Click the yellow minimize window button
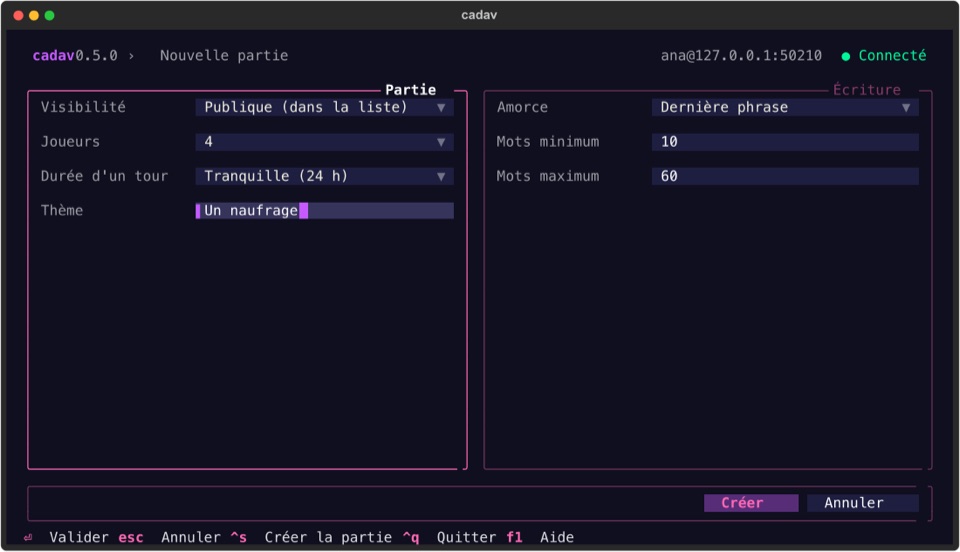This screenshot has height=552, width=960. click(x=34, y=15)
